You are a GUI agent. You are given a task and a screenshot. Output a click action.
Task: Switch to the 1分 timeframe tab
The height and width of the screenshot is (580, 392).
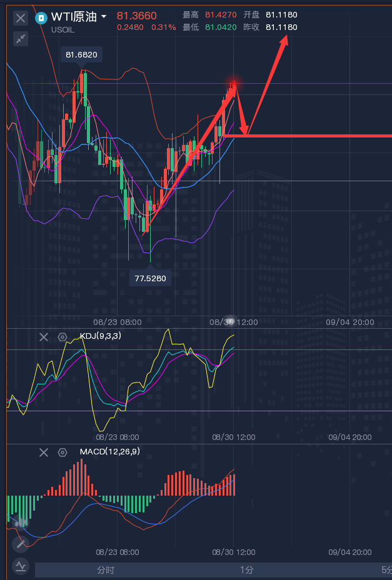(246, 570)
